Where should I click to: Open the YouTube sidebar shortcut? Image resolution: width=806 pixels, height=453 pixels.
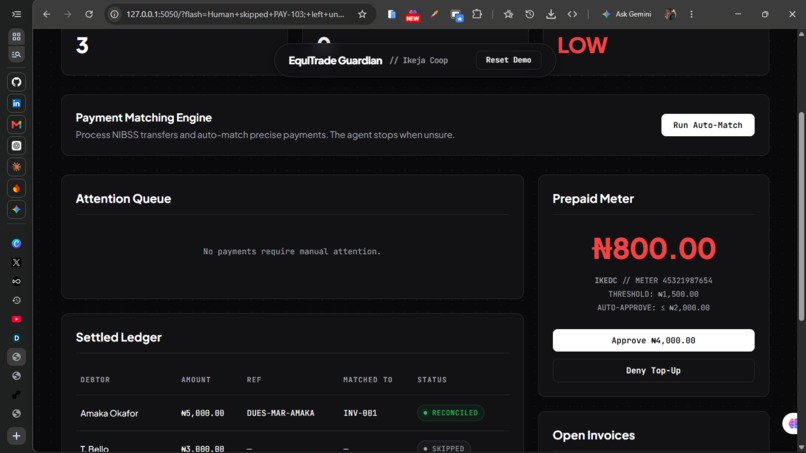(16, 319)
